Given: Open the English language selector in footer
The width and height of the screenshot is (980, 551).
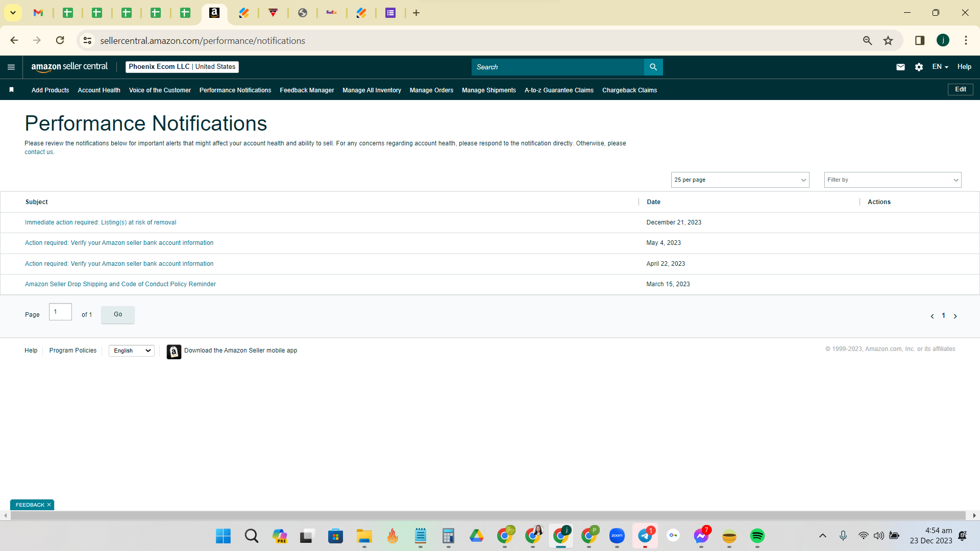Looking at the screenshot, I should 132,350.
